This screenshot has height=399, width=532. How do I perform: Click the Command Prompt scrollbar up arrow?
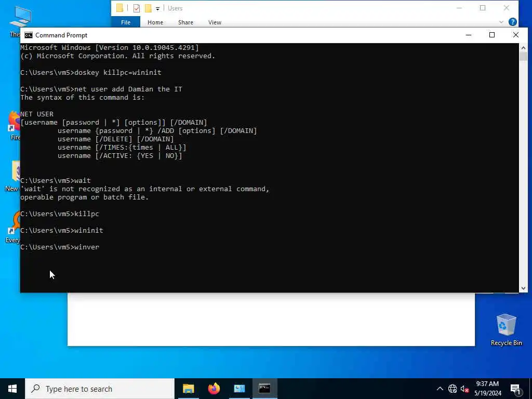coord(523,47)
